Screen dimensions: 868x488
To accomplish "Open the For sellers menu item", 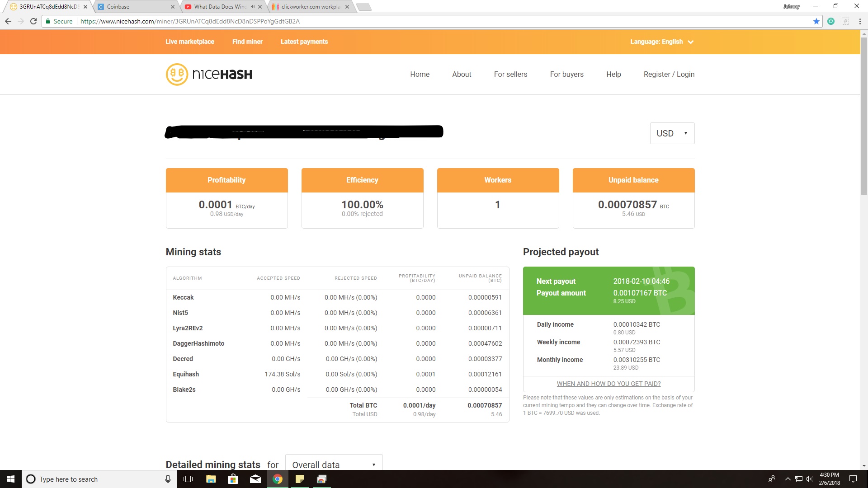I will (x=510, y=75).
